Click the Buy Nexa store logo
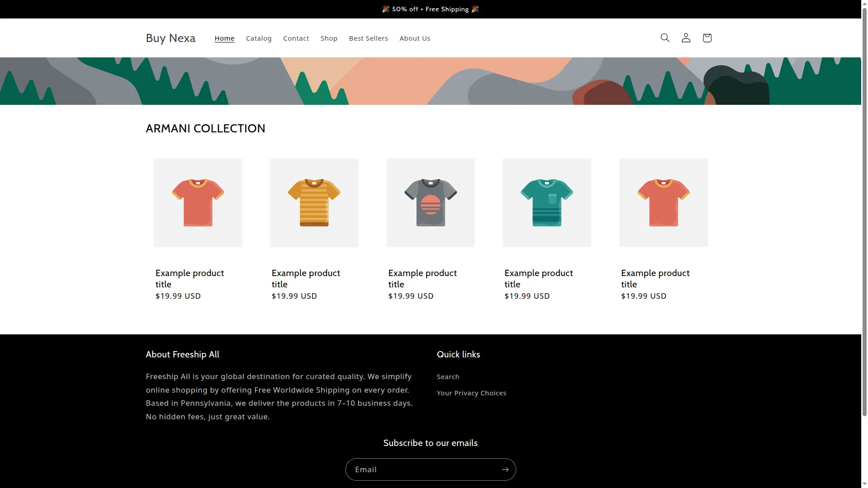 point(170,38)
